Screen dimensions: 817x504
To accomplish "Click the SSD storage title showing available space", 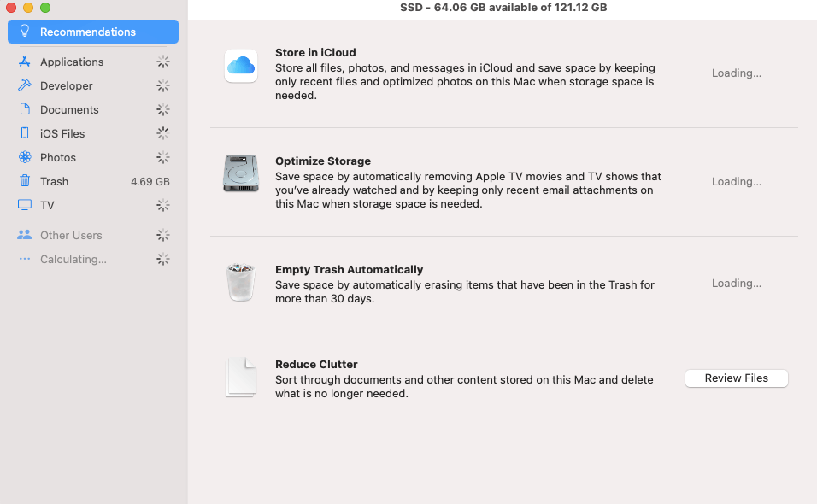I will [x=503, y=8].
